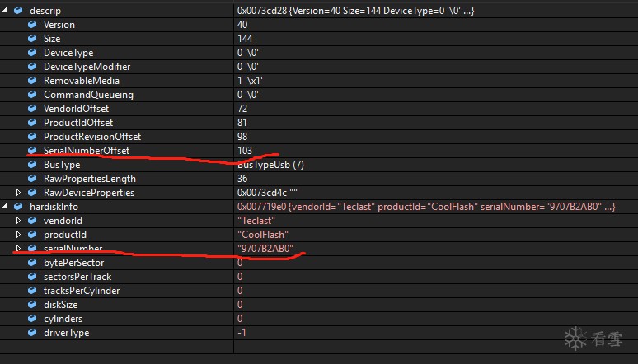
Task: Select the Version member name
Action: click(x=59, y=25)
